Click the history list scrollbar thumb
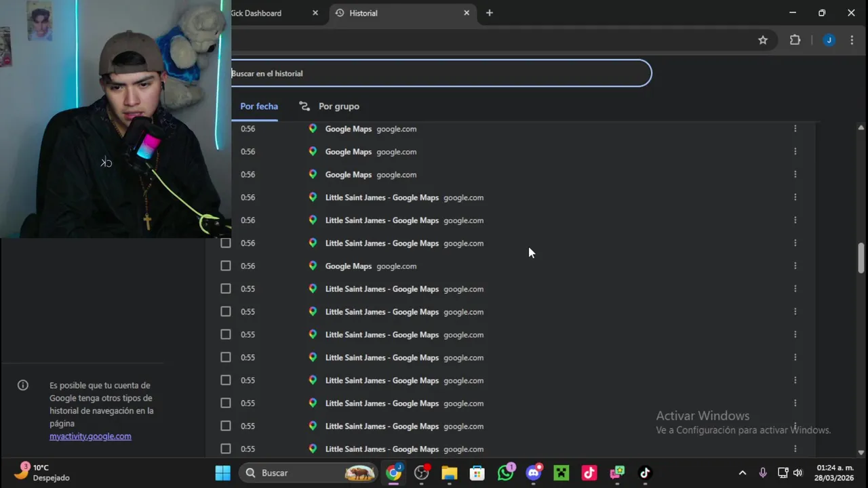 [861, 258]
